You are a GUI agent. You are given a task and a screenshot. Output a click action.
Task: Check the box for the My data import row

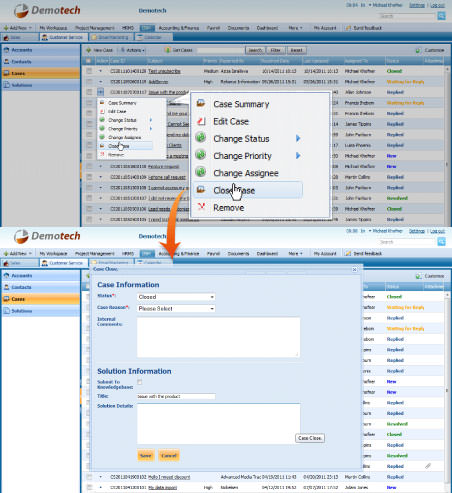click(x=89, y=487)
